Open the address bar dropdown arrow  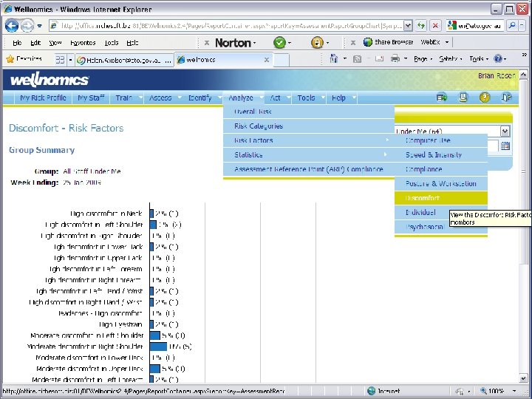coord(408,25)
